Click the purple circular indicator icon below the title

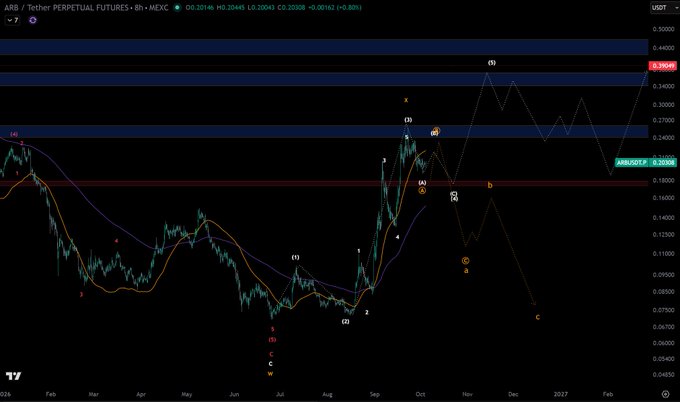[x=33, y=20]
